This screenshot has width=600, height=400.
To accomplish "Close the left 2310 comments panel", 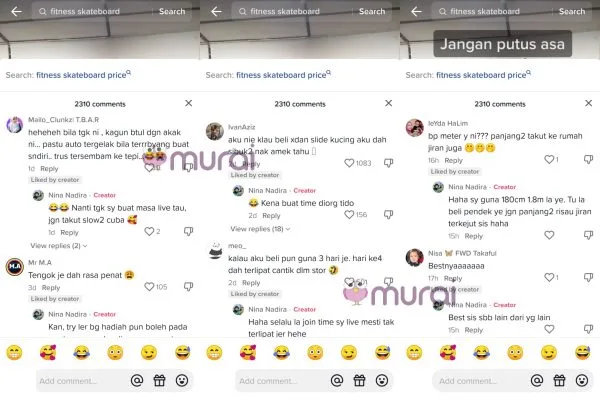I will click(189, 103).
